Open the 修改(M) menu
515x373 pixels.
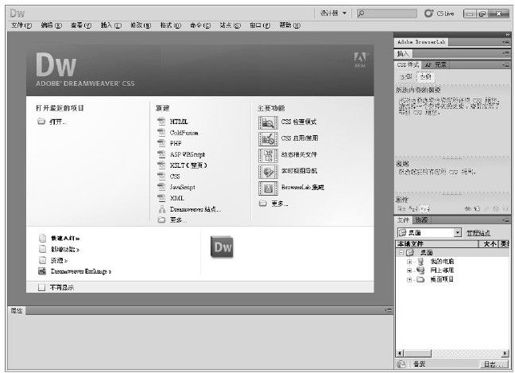point(141,25)
